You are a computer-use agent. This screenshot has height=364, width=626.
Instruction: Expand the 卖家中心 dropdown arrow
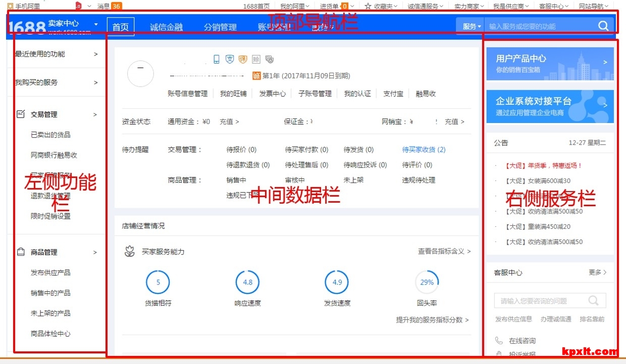[96, 24]
